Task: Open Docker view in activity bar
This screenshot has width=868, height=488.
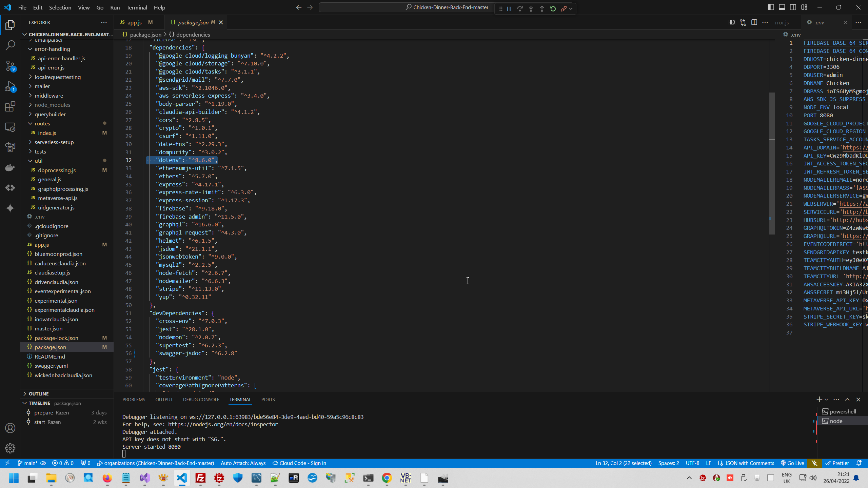Action: pos(10,167)
